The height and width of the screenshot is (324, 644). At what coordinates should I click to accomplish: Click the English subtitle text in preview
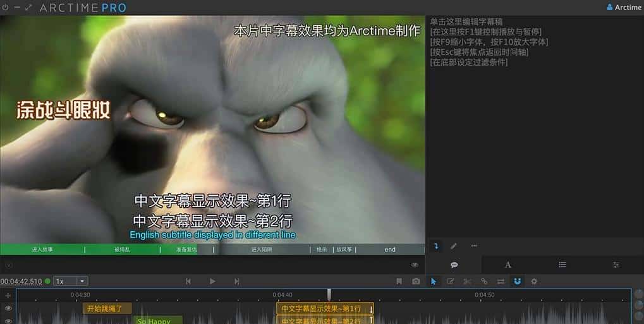click(213, 235)
